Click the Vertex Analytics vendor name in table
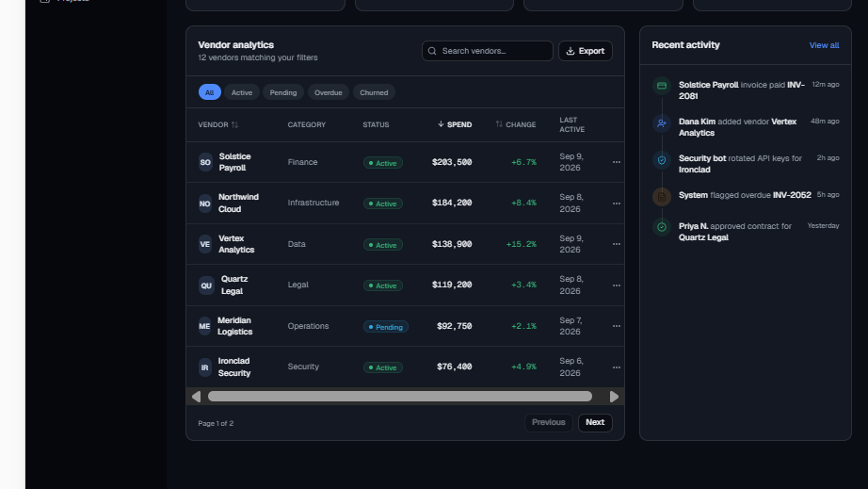 tap(236, 244)
